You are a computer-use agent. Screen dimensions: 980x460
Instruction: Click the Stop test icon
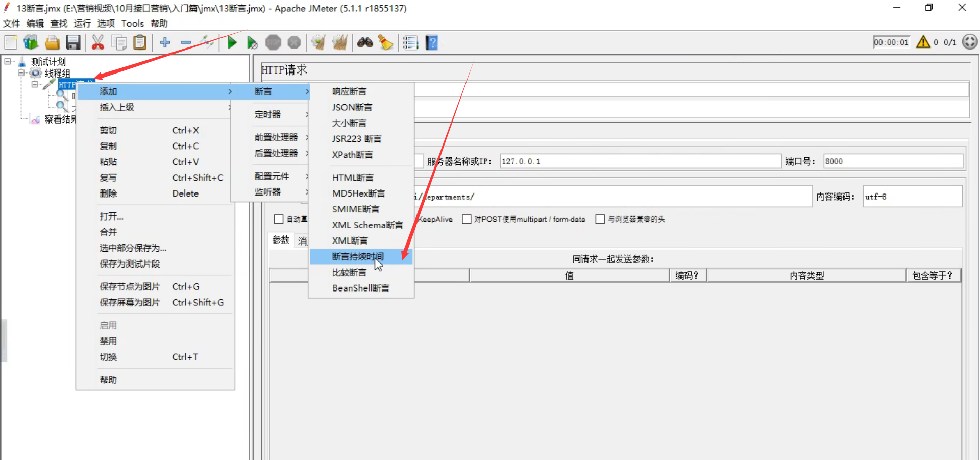(x=273, y=42)
